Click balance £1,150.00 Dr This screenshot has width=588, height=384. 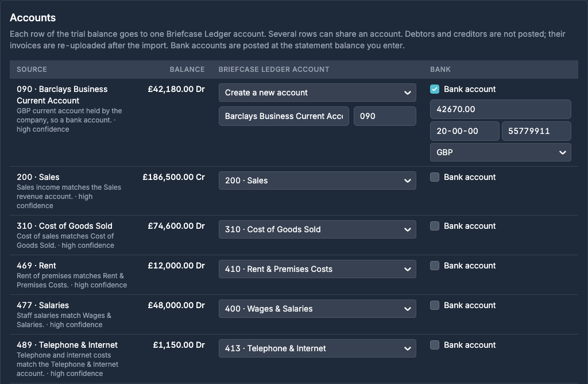click(179, 345)
